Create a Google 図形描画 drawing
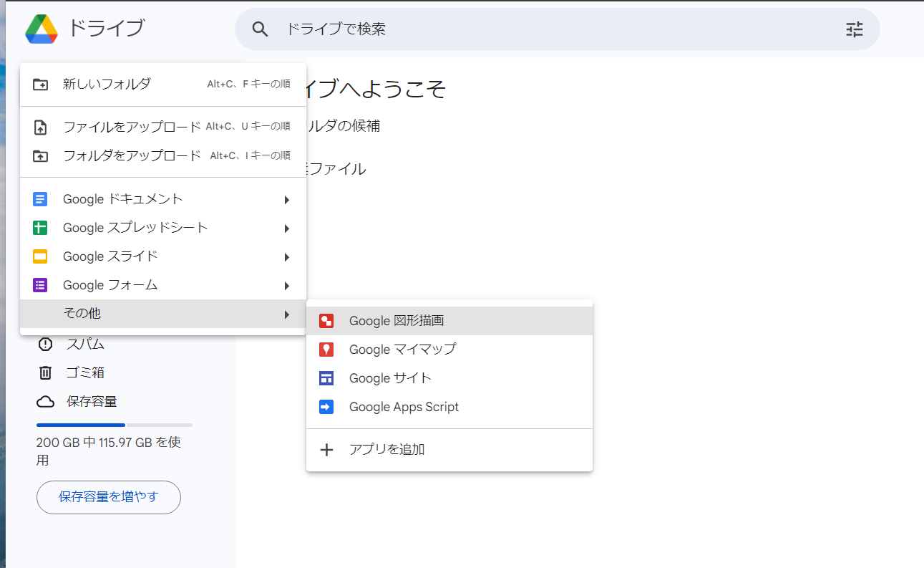This screenshot has height=568, width=924. pos(449,321)
